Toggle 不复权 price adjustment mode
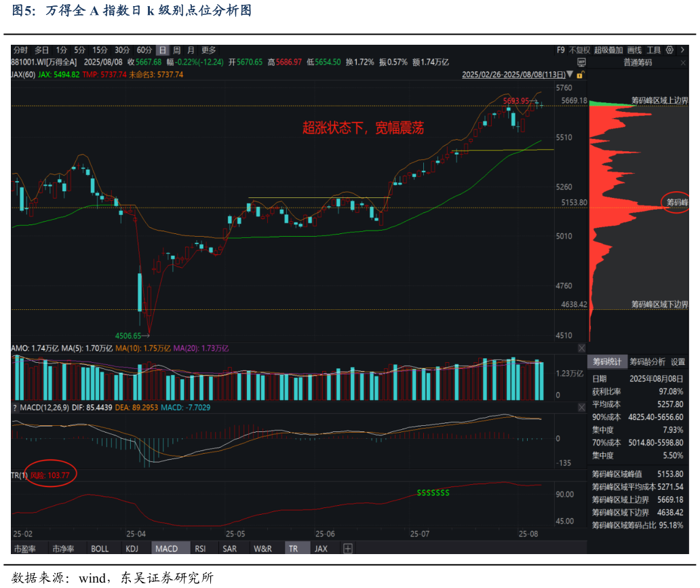Screen dimensions: 700x588 (579, 50)
